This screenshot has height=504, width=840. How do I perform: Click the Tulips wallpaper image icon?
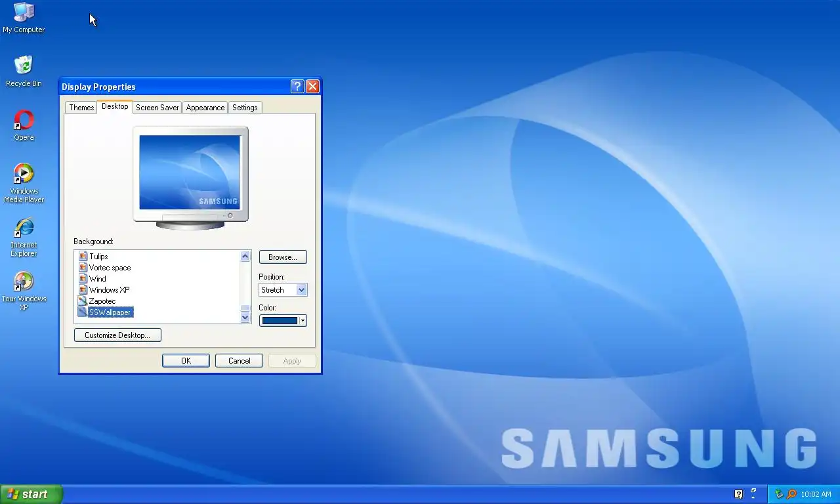point(83,257)
